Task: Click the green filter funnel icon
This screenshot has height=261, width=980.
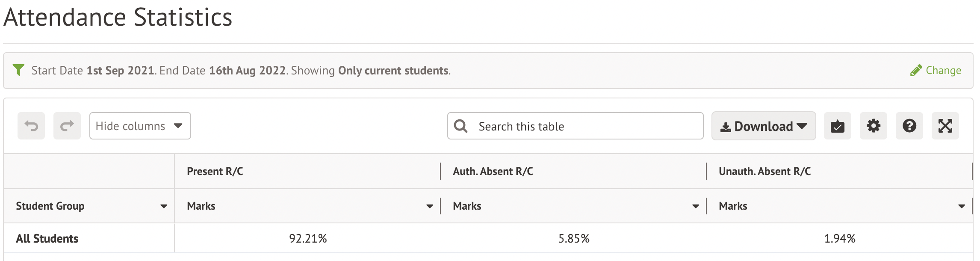Action: click(18, 70)
